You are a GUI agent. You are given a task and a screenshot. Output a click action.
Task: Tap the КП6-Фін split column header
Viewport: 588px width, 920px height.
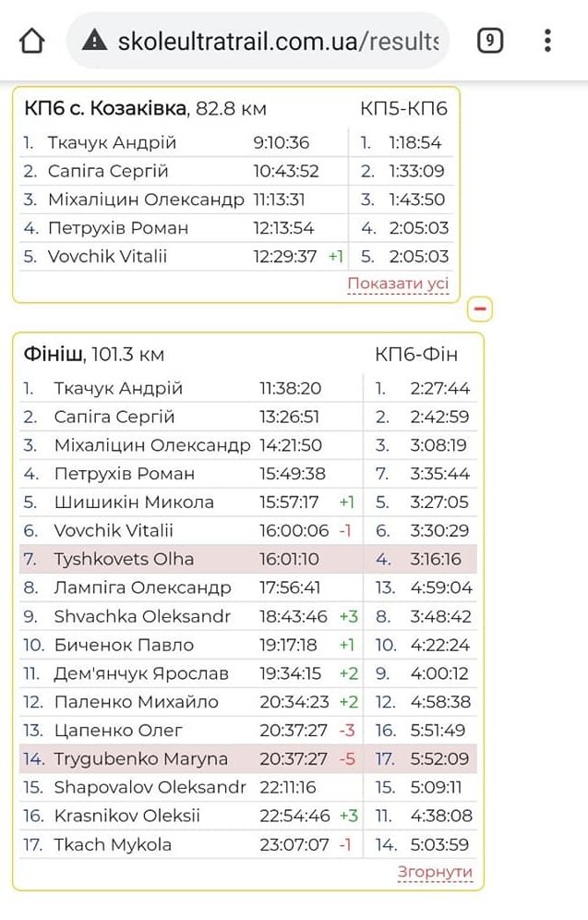pos(416,355)
